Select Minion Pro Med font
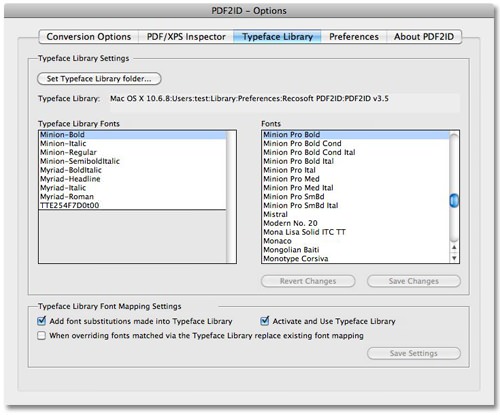This screenshot has height=415, width=500. pos(356,179)
